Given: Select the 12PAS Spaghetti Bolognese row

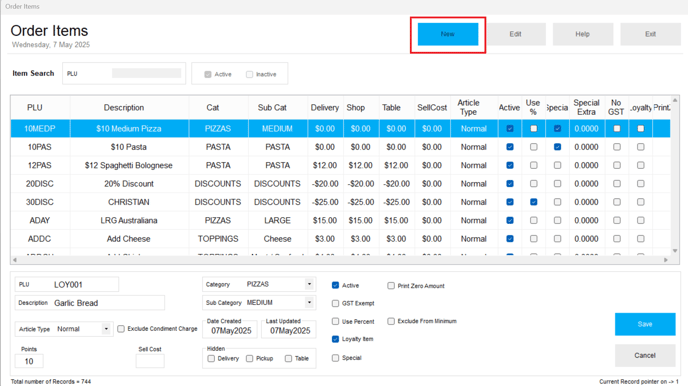Looking at the screenshot, I should click(340, 165).
